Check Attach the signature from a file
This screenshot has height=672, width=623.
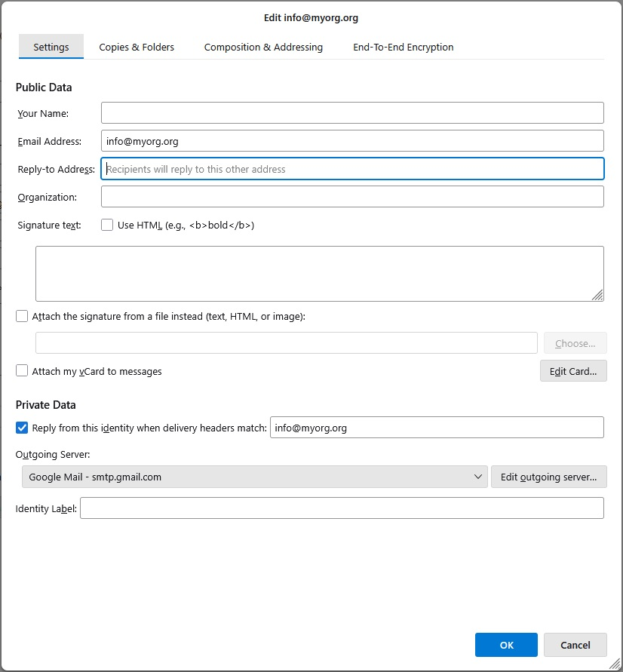(22, 317)
